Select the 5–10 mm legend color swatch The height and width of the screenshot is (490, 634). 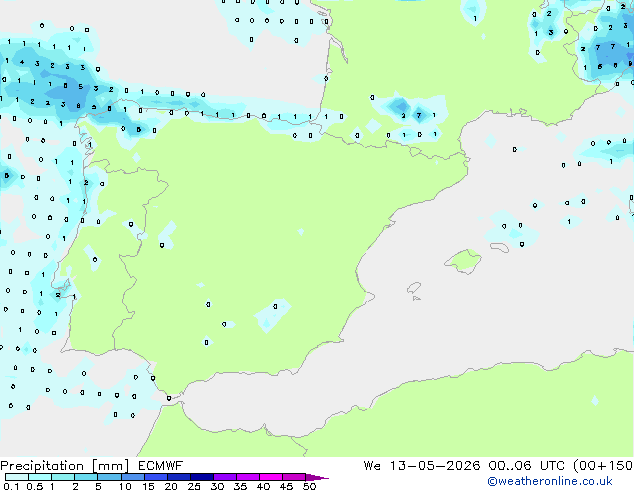tap(109, 477)
